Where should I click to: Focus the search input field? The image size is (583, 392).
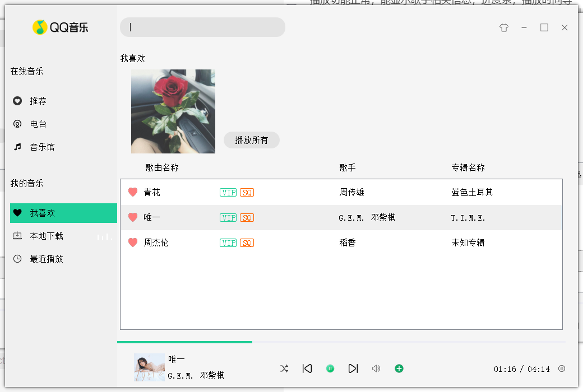click(x=202, y=27)
